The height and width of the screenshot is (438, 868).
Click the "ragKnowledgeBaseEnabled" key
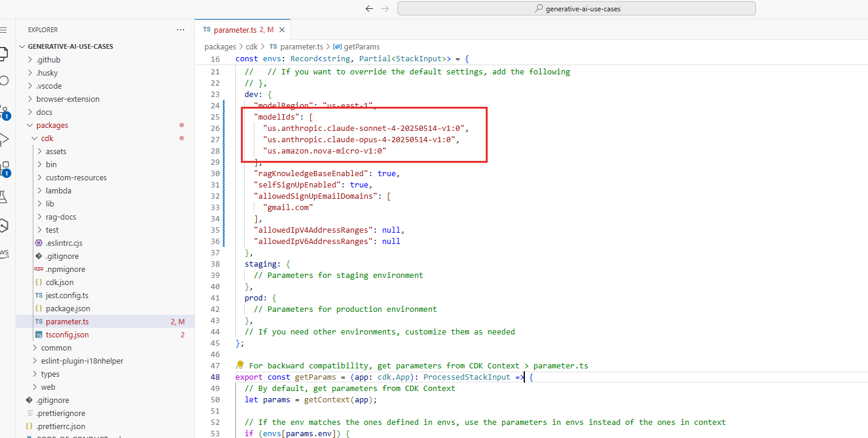(311, 173)
